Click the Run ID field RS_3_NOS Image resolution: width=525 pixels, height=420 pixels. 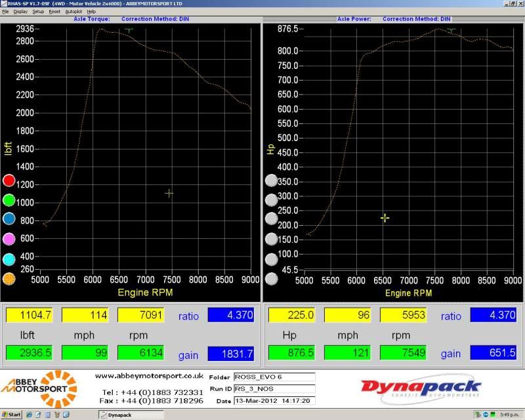click(274, 389)
